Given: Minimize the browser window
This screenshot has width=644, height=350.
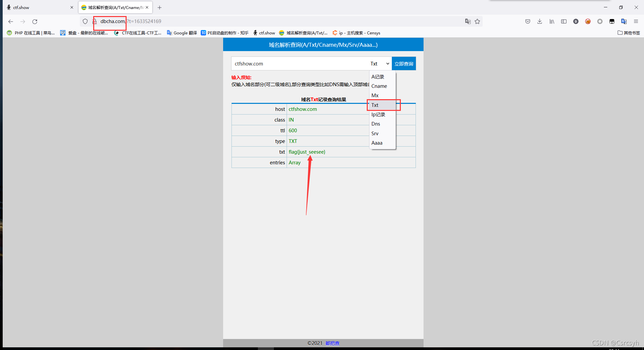Looking at the screenshot, I should click(606, 7).
